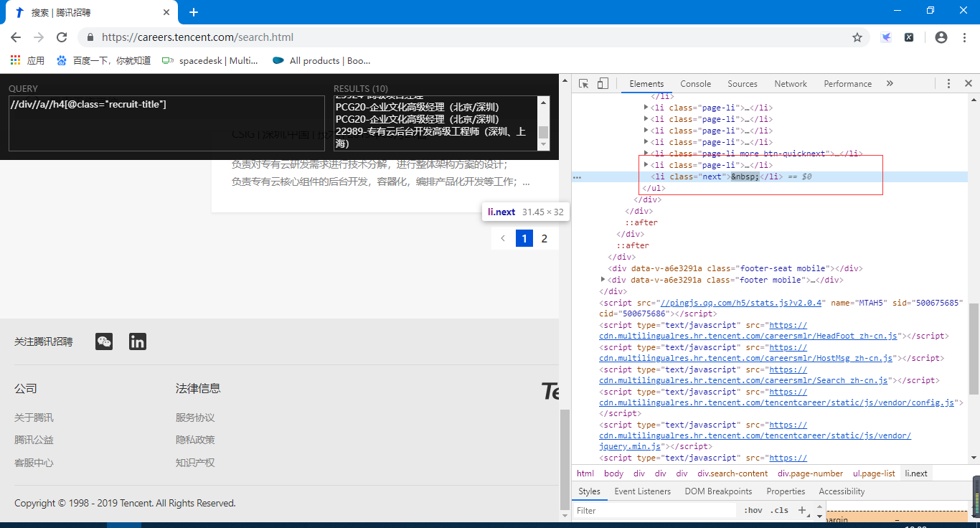Open the All products | Boo... bookmark
This screenshot has height=528, width=980.
[x=321, y=61]
